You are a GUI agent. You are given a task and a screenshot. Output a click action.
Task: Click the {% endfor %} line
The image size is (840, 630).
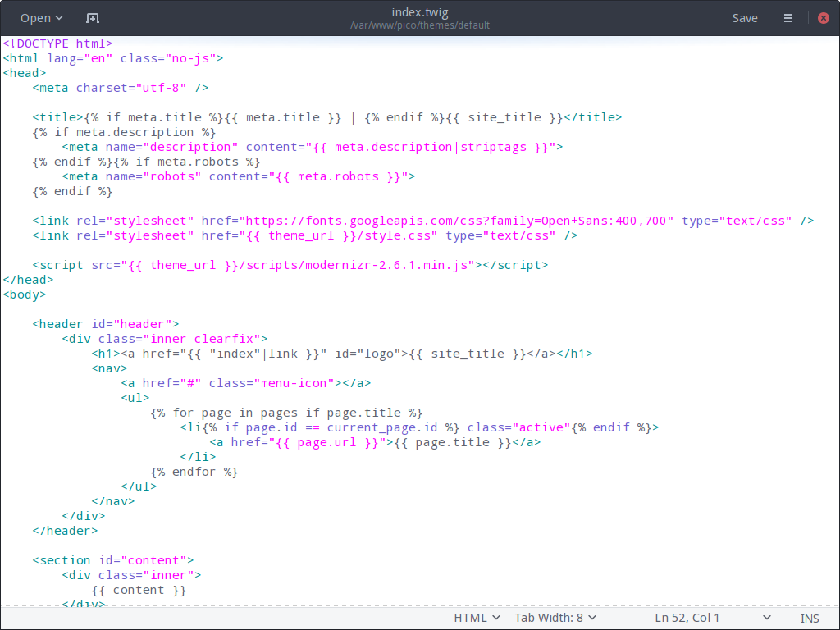tap(194, 472)
